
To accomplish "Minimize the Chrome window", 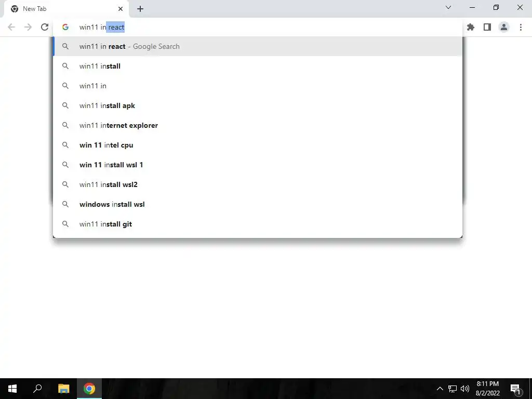I will pyautogui.click(x=472, y=7).
